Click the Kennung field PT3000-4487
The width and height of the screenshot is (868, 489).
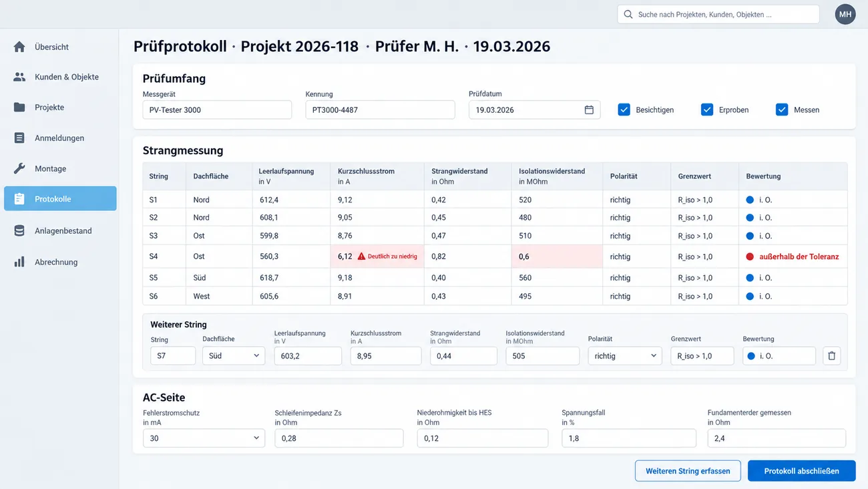point(380,110)
